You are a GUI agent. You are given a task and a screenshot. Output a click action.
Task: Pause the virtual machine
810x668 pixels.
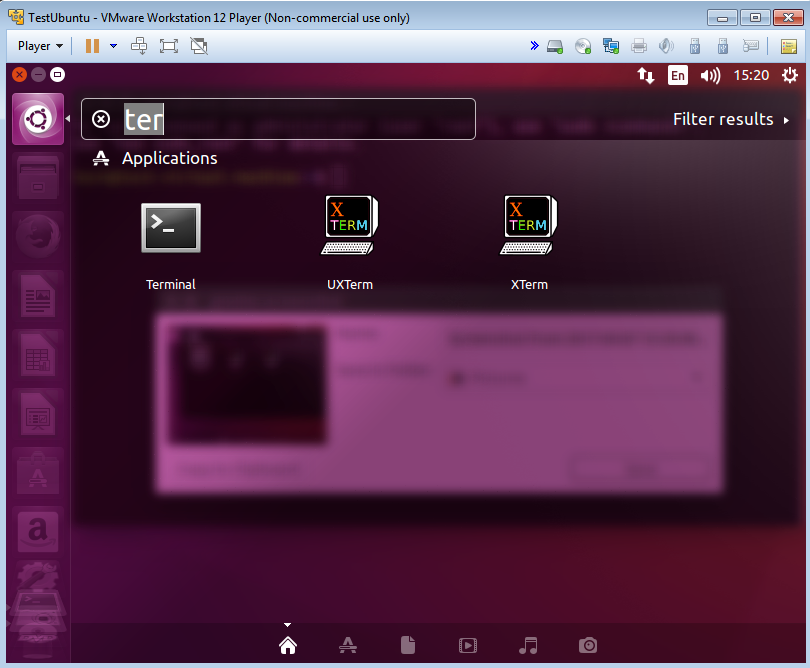coord(92,46)
